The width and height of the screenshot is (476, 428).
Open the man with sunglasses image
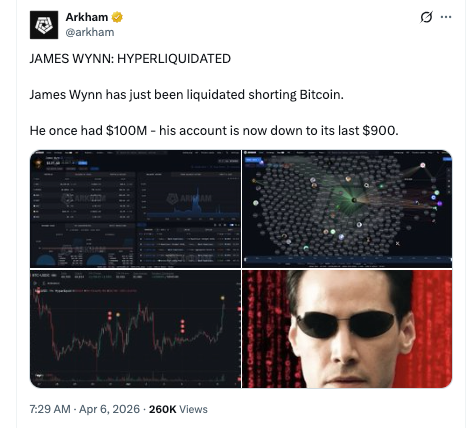tap(347, 329)
